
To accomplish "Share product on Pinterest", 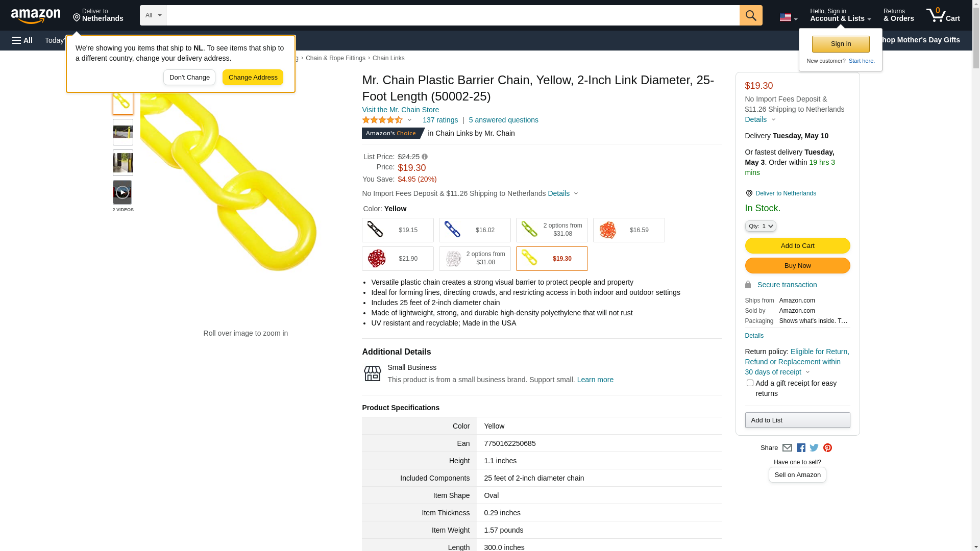I will 827,448.
